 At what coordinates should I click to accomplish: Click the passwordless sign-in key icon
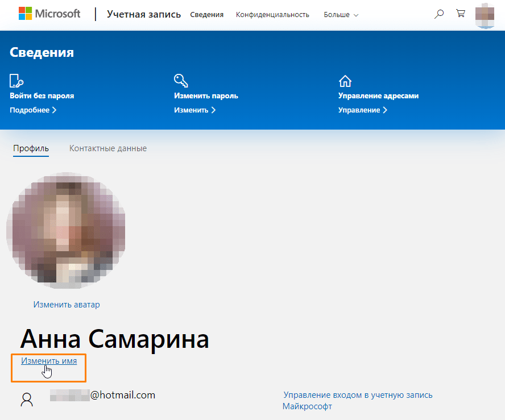point(15,80)
